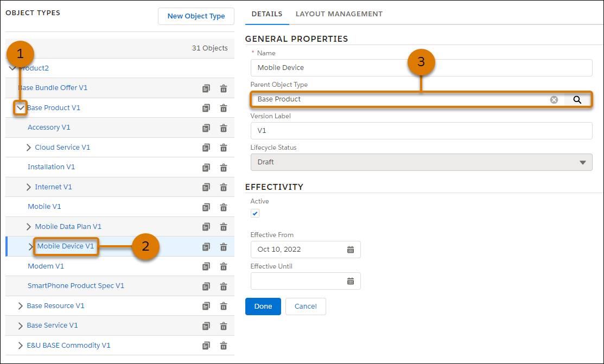604x364 pixels.
Task: Open the Effective Until calendar picker
Action: point(350,281)
